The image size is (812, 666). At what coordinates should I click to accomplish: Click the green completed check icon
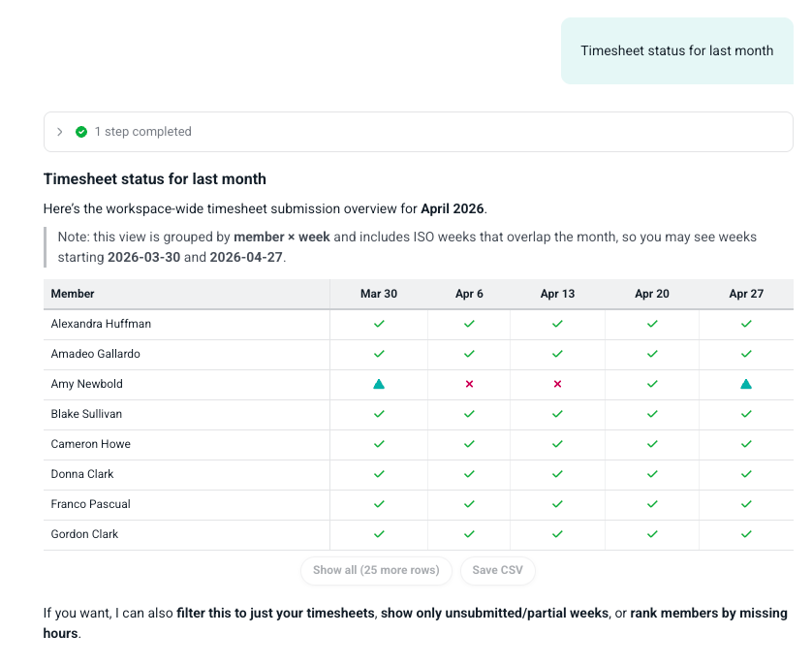point(81,132)
